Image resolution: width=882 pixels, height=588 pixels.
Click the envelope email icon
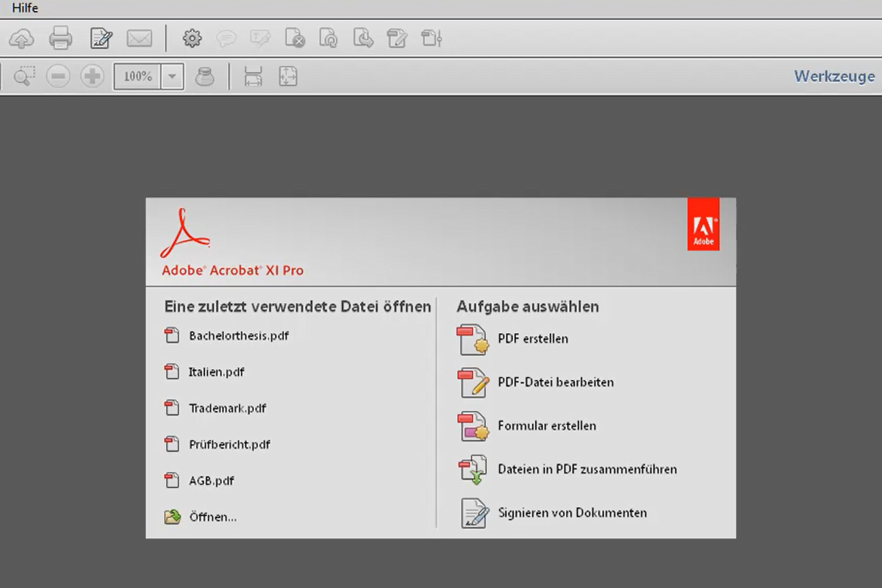(x=139, y=38)
